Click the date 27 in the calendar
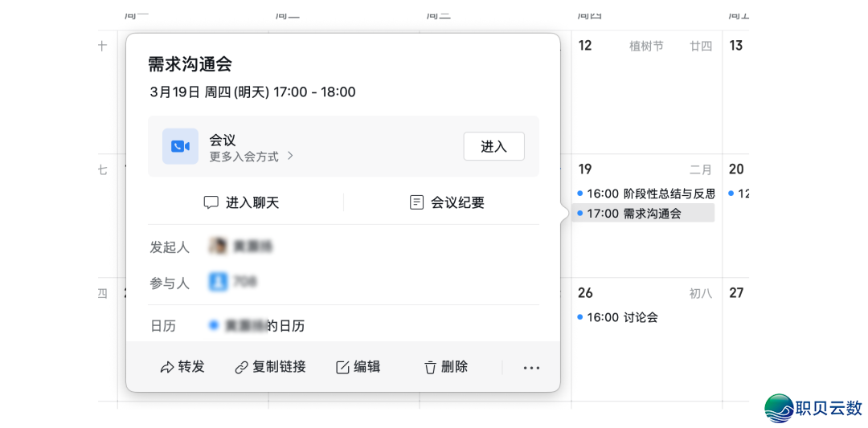The height and width of the screenshot is (428, 868). (735, 293)
